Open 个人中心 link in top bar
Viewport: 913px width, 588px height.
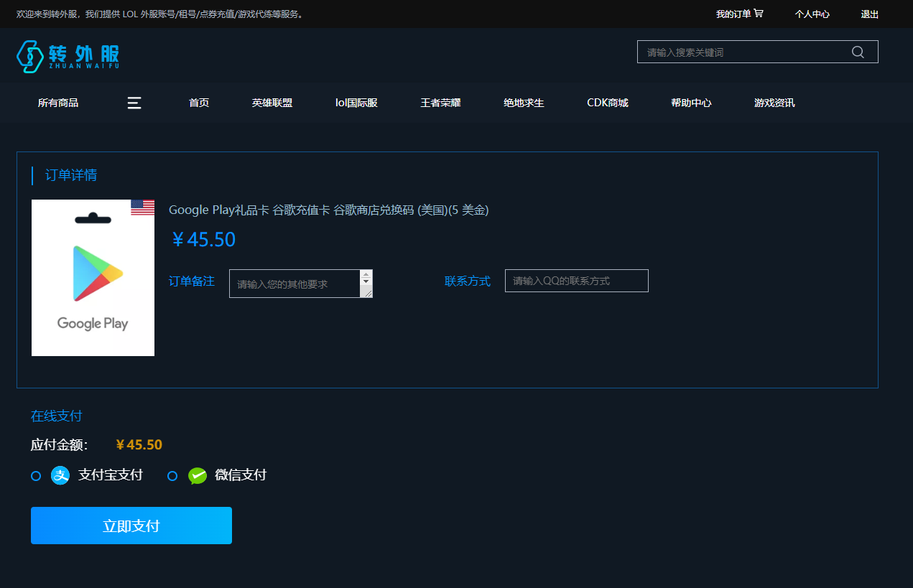812,14
